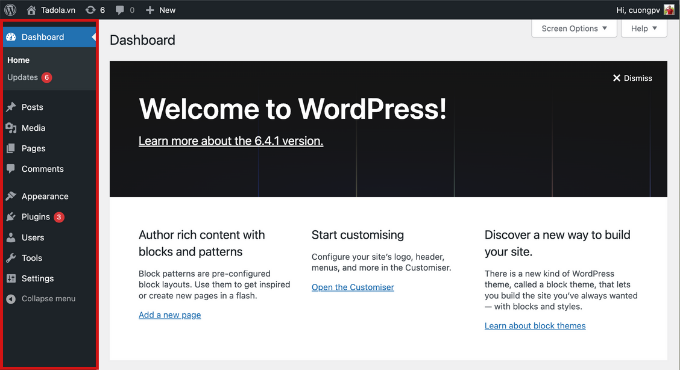Image resolution: width=680 pixels, height=370 pixels.
Task: Click Learn about block themes link
Action: click(535, 326)
